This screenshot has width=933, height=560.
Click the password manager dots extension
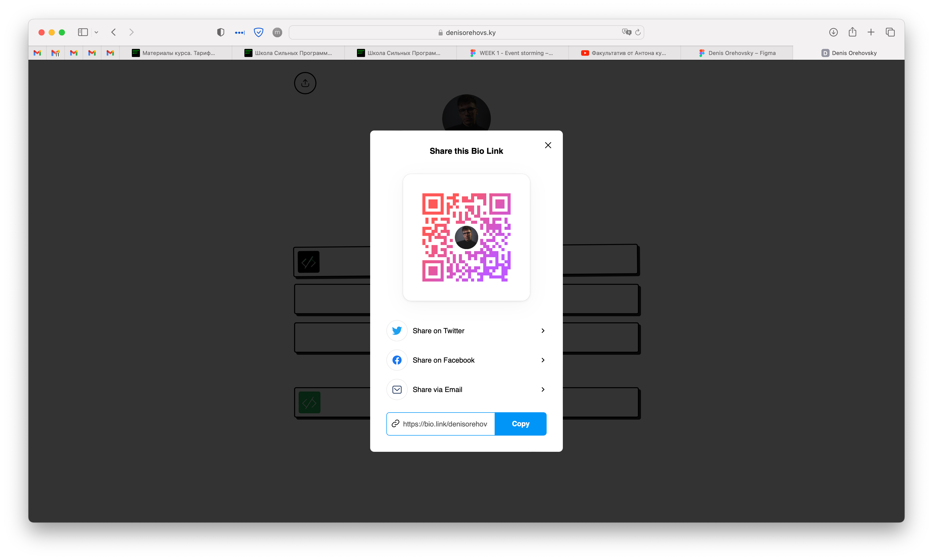click(x=240, y=33)
